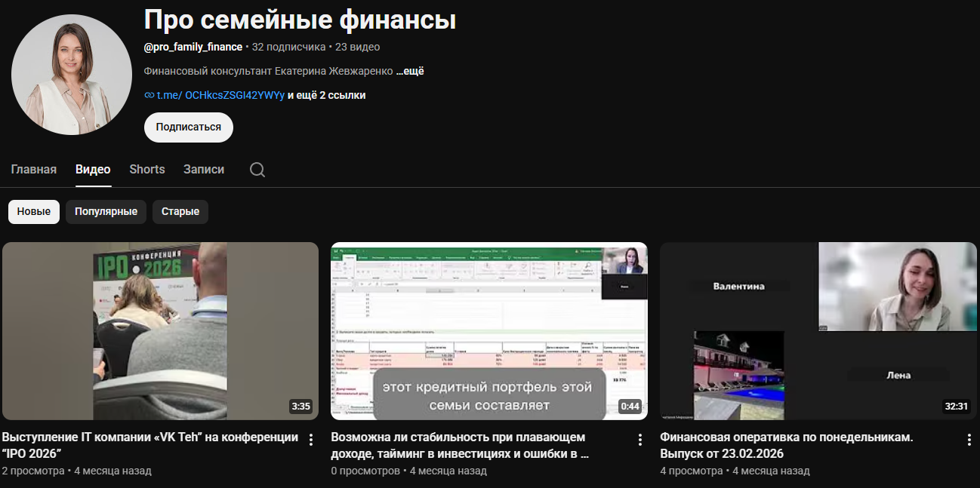Screen dimensions: 980x488
Task: Go to the Записи tab
Action: click(204, 169)
